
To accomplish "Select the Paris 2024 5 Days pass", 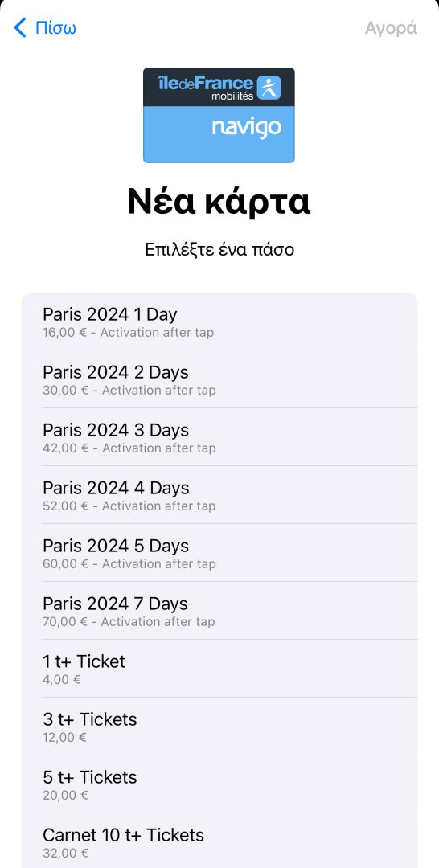I will click(x=219, y=553).
